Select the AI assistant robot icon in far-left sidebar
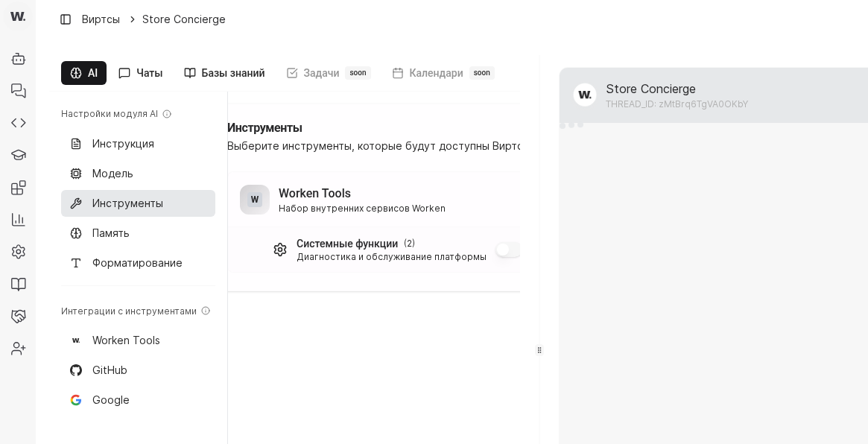 pos(18,59)
